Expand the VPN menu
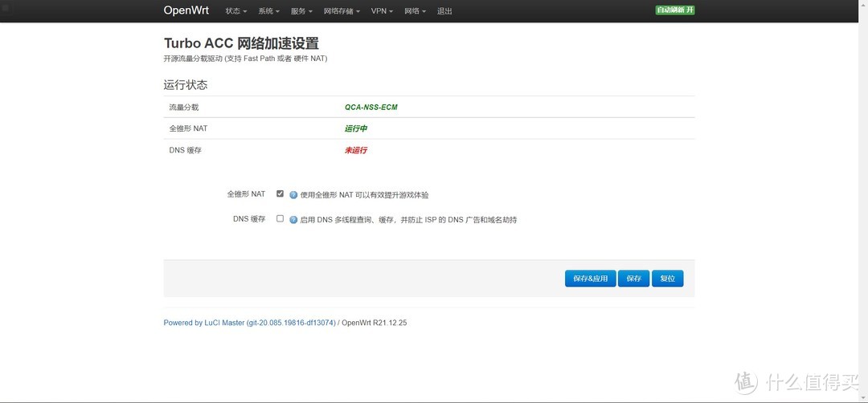The width and height of the screenshot is (868, 403). 382,11
